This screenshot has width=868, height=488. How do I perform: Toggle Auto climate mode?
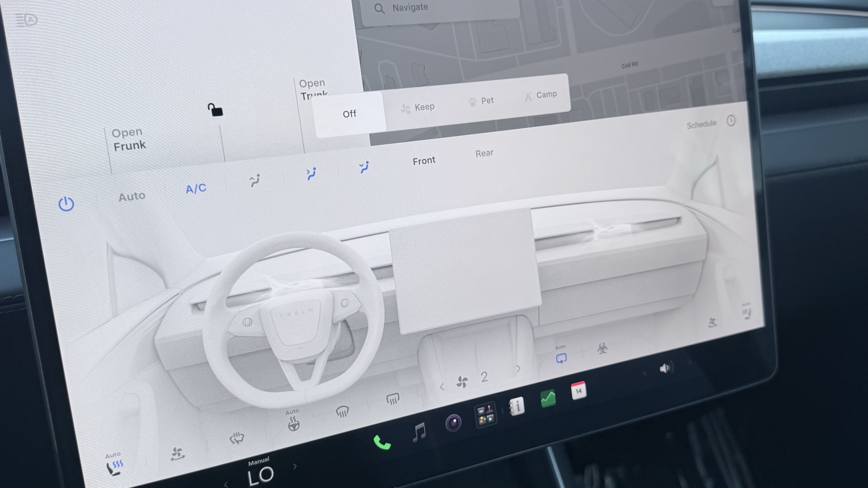click(132, 196)
